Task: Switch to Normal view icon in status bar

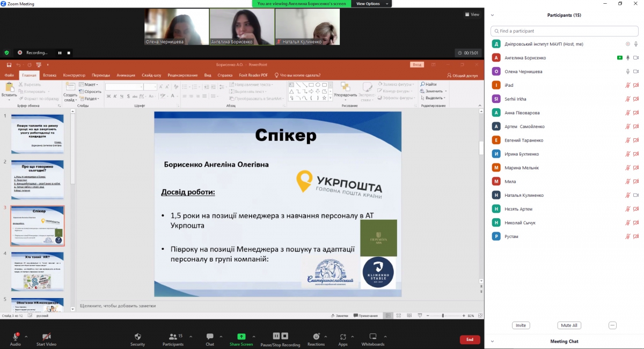Action: pyautogui.click(x=387, y=316)
